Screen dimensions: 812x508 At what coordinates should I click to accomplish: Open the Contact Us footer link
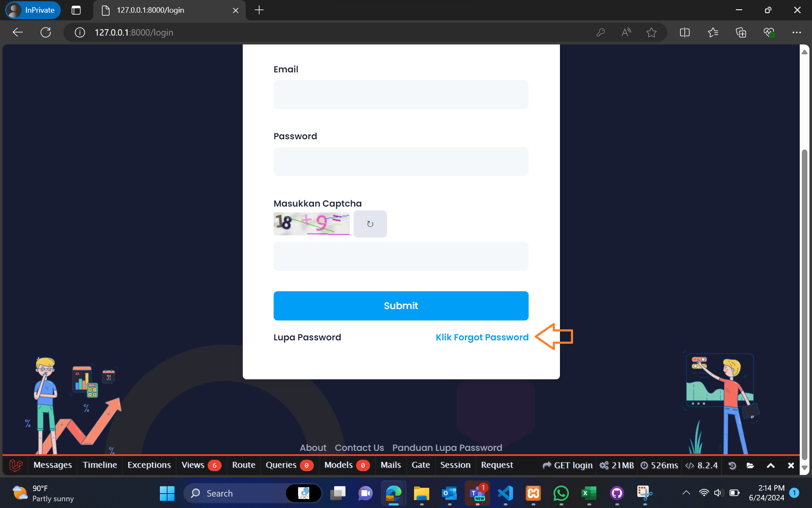(359, 447)
